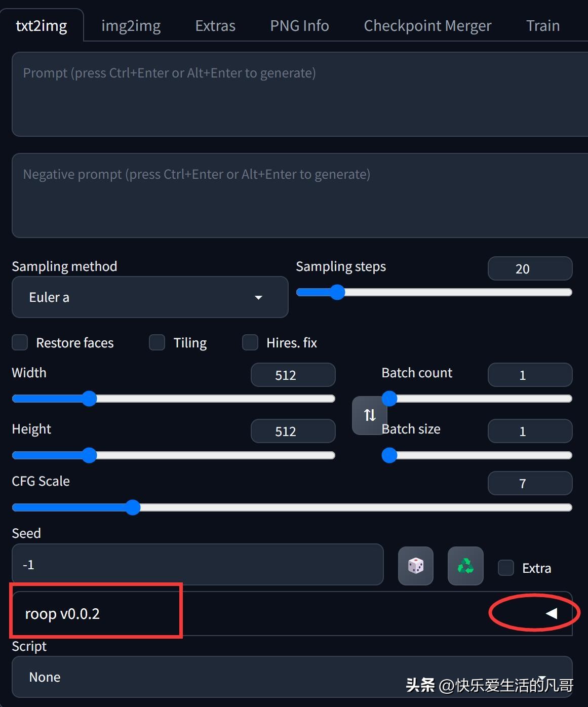The image size is (588, 707).
Task: Swap width and height with the arrows icon
Action: pos(369,415)
